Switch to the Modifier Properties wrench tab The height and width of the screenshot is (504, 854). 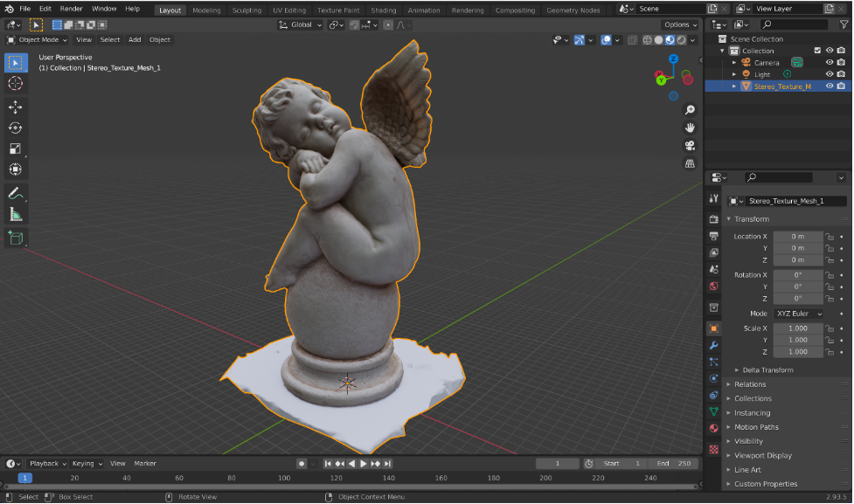(x=713, y=346)
